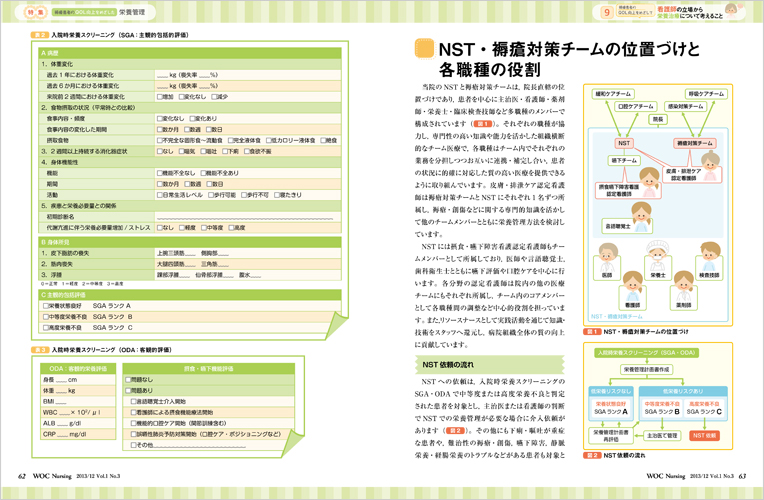Click page number 62 at bottom left
The image size is (764, 500).
(x=21, y=476)
